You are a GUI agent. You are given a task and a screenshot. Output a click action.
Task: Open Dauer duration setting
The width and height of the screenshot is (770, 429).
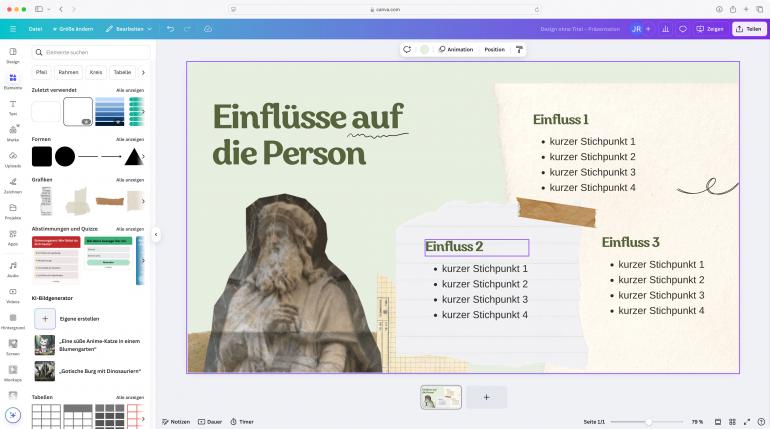click(210, 422)
